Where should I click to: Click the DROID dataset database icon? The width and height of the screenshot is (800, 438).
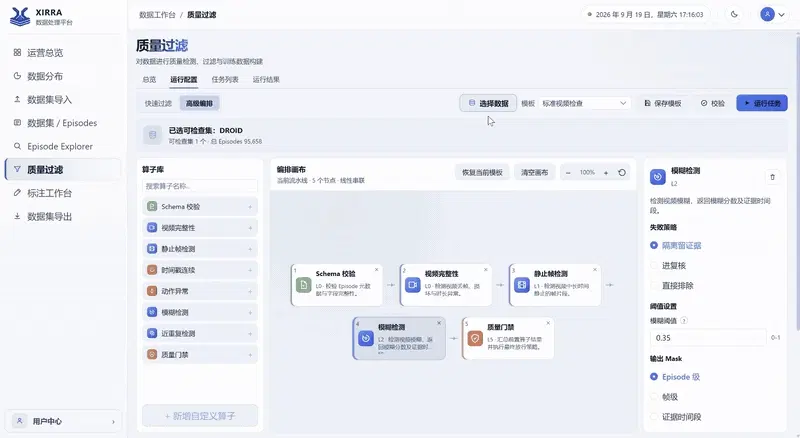152,135
